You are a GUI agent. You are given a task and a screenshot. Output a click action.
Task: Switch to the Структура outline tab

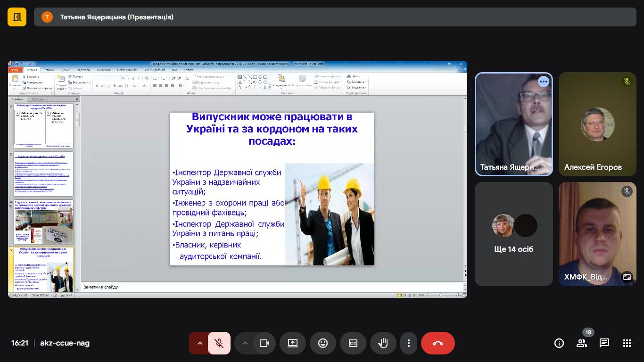pos(37,99)
